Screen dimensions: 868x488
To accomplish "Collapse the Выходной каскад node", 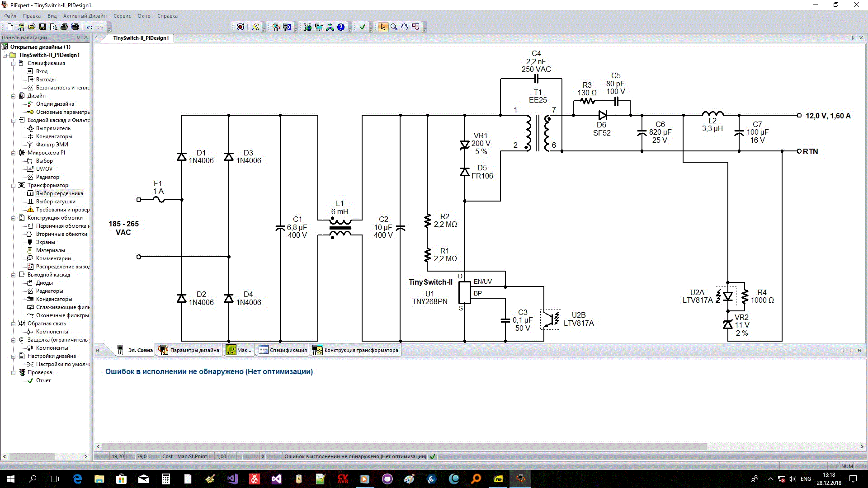I will 14,275.
